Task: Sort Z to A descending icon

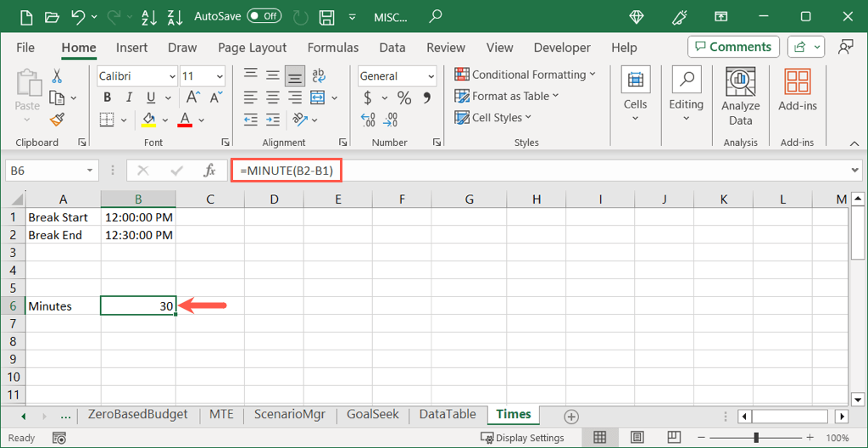Action: coord(175,17)
